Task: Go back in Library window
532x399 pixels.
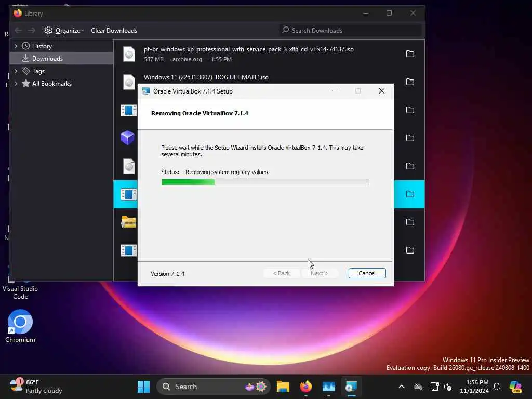Action: [18, 31]
